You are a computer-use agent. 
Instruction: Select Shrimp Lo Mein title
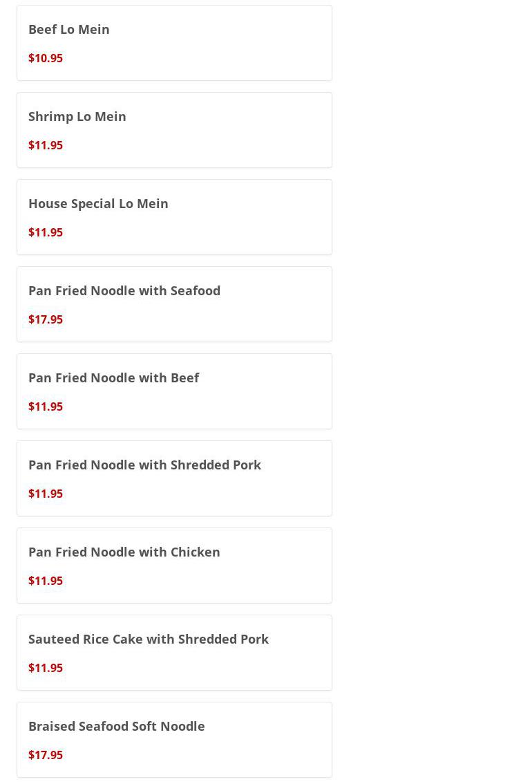tap(77, 116)
